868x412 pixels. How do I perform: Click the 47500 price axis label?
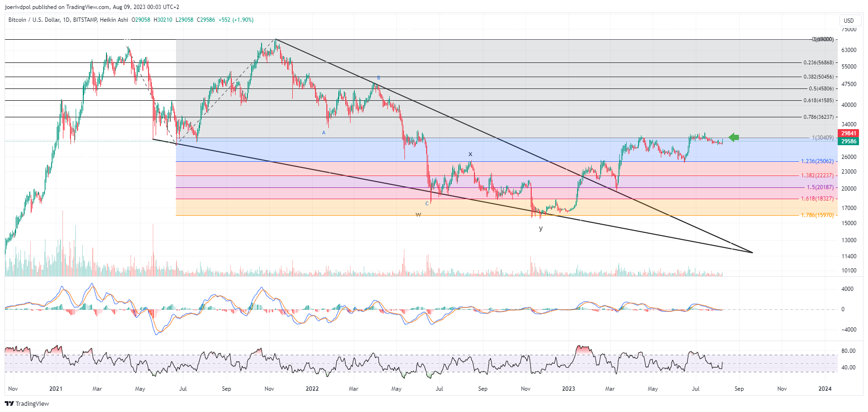(x=849, y=84)
